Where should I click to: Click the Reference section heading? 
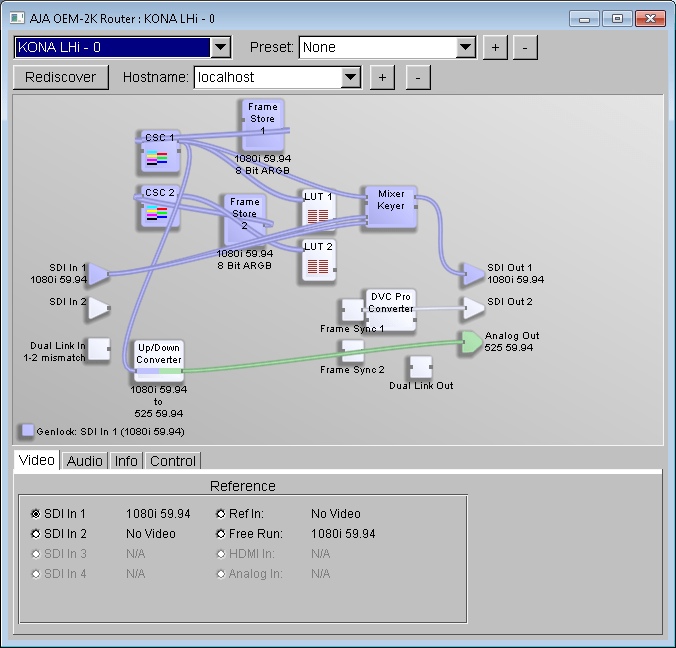click(243, 486)
